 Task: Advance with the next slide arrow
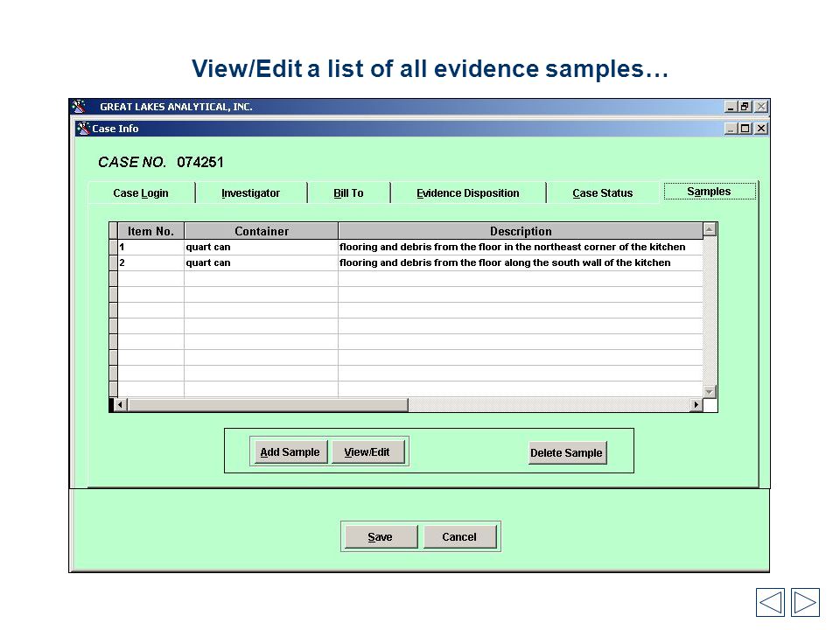click(x=805, y=602)
